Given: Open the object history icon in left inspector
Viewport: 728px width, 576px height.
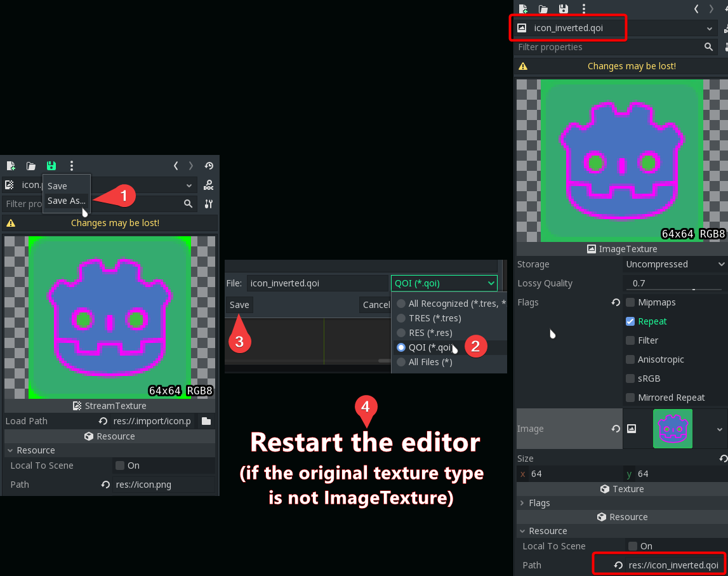Looking at the screenshot, I should point(209,166).
